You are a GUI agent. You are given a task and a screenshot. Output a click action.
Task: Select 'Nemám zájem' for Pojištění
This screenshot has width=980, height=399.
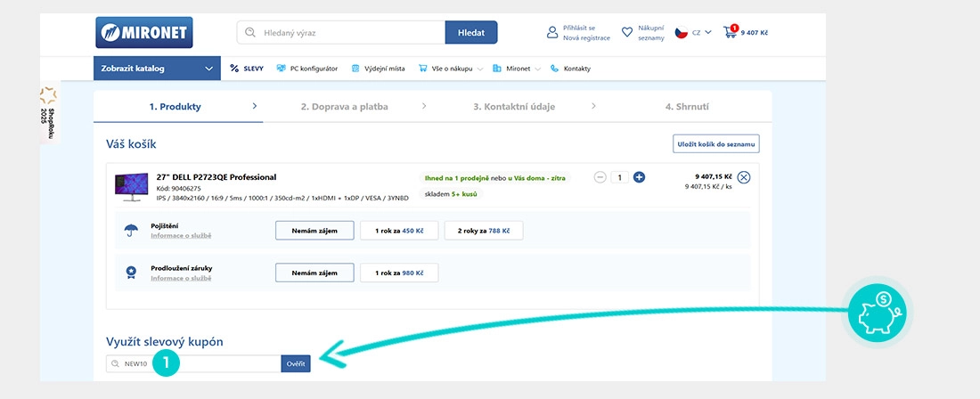pyautogui.click(x=314, y=231)
